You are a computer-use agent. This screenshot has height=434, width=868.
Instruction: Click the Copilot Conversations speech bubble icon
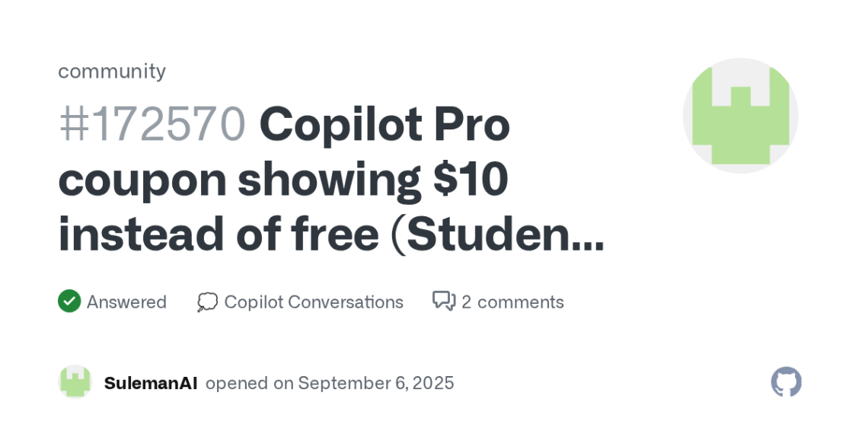tap(207, 302)
